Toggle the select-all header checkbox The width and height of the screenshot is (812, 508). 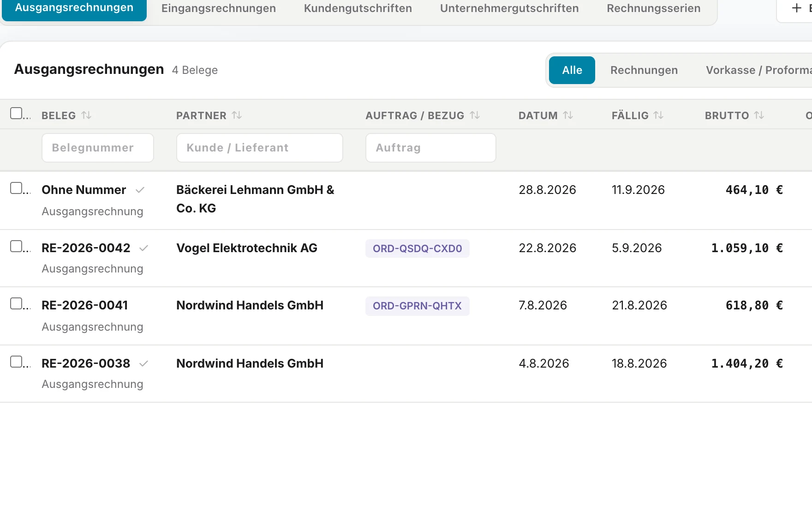(16, 113)
